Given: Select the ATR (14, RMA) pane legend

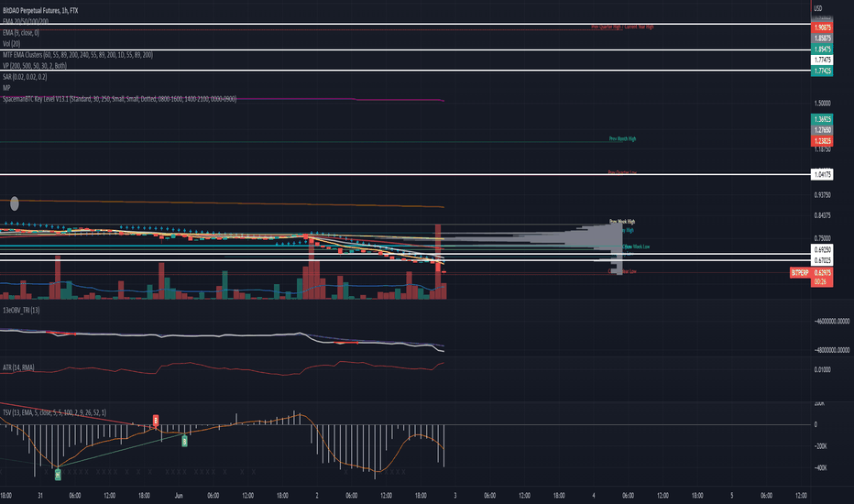Looking at the screenshot, I should click(x=18, y=367).
